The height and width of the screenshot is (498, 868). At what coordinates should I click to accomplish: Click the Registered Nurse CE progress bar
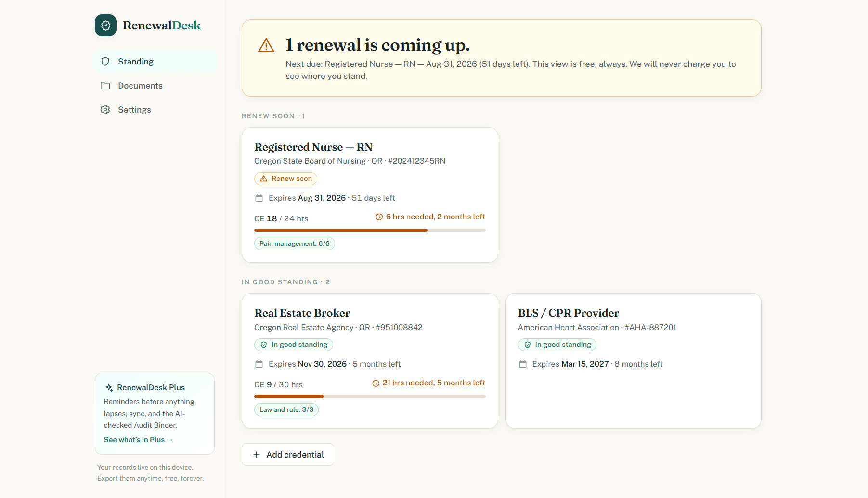[370, 230]
